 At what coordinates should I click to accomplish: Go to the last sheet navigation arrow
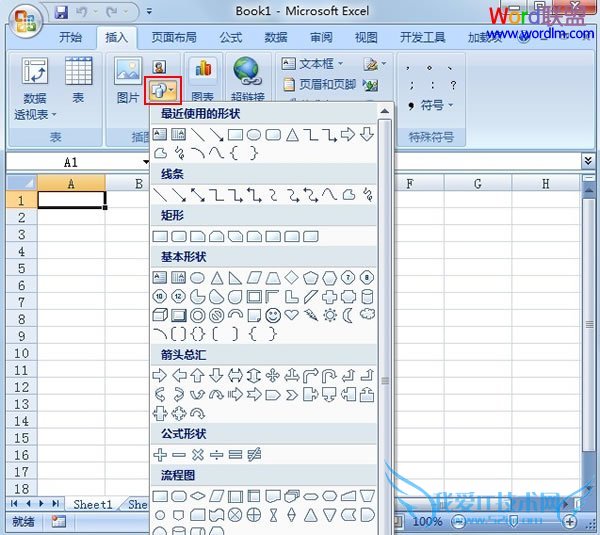(x=55, y=503)
